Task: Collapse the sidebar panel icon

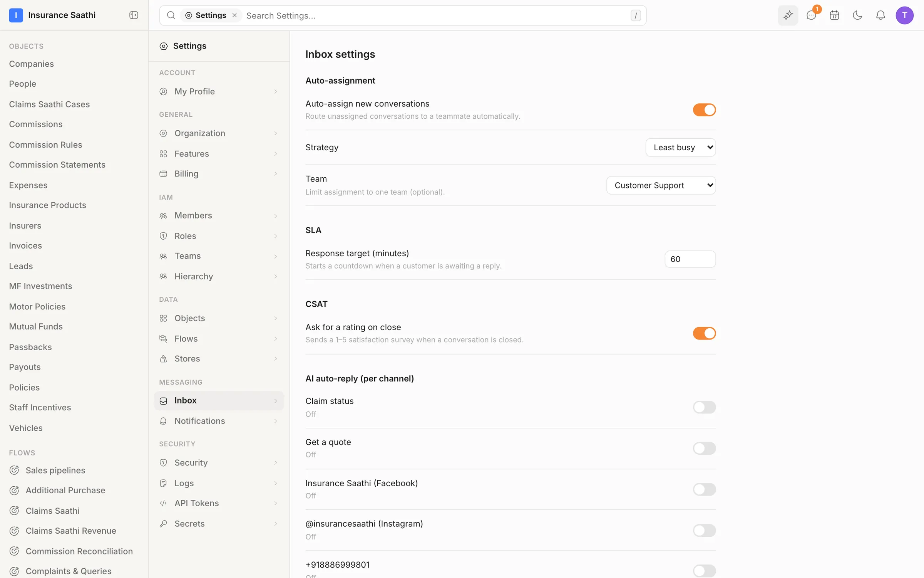Action: pos(134,15)
